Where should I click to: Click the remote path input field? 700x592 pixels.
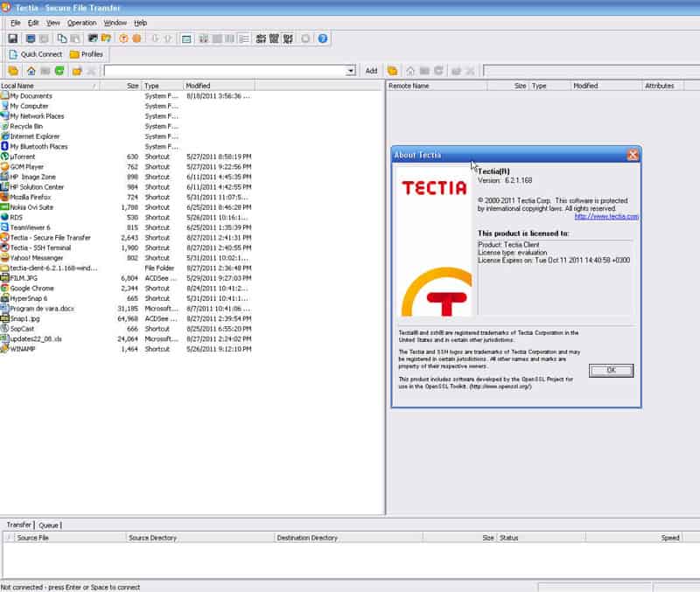(591, 71)
